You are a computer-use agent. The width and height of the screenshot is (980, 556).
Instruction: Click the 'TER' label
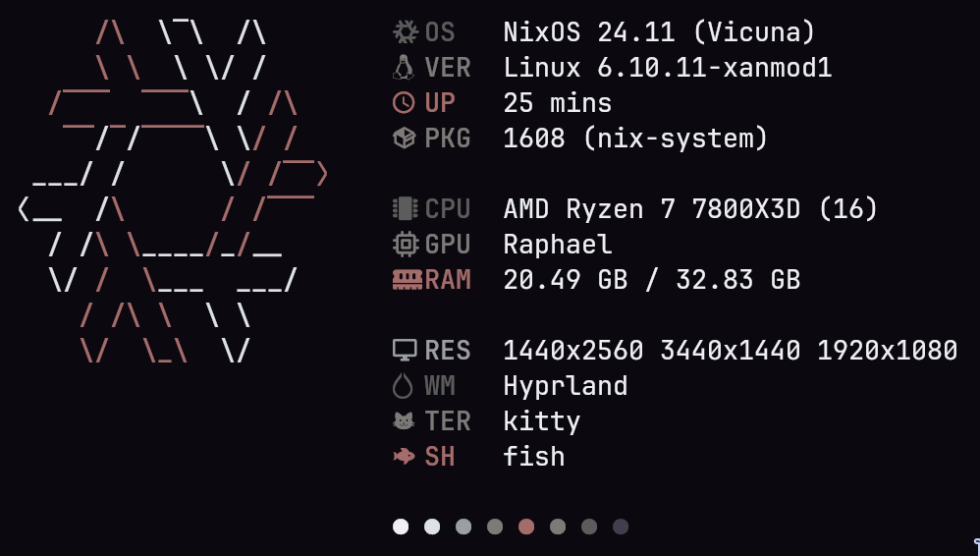pyautogui.click(x=448, y=421)
